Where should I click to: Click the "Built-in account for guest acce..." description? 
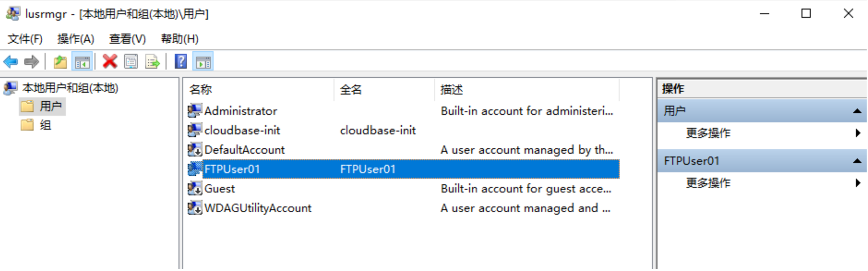point(526,189)
